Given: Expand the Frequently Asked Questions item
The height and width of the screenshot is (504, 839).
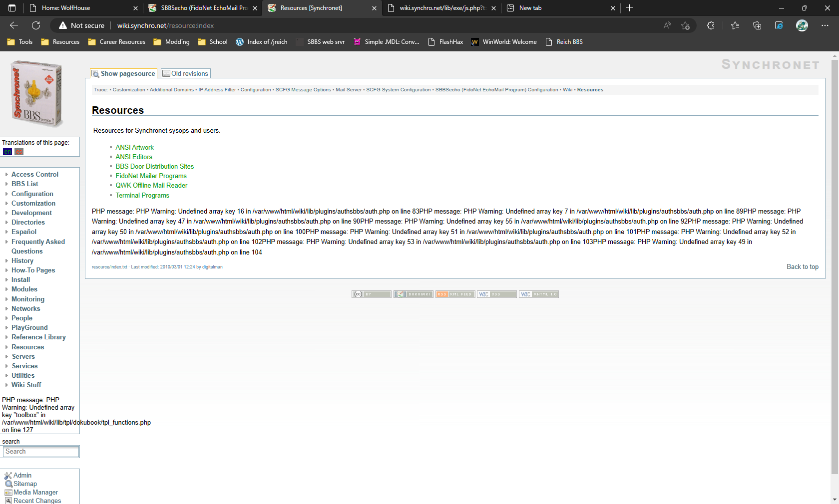Looking at the screenshot, I should pyautogui.click(x=38, y=247).
